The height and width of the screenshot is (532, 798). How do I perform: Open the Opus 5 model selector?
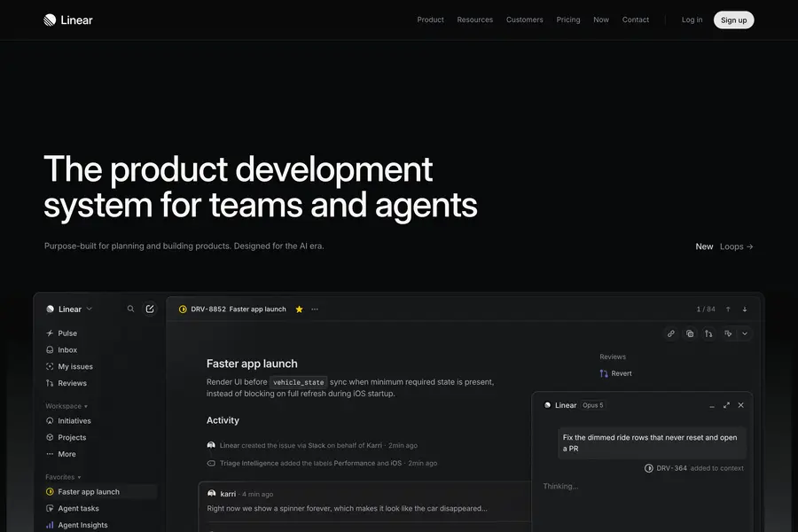pyautogui.click(x=593, y=405)
